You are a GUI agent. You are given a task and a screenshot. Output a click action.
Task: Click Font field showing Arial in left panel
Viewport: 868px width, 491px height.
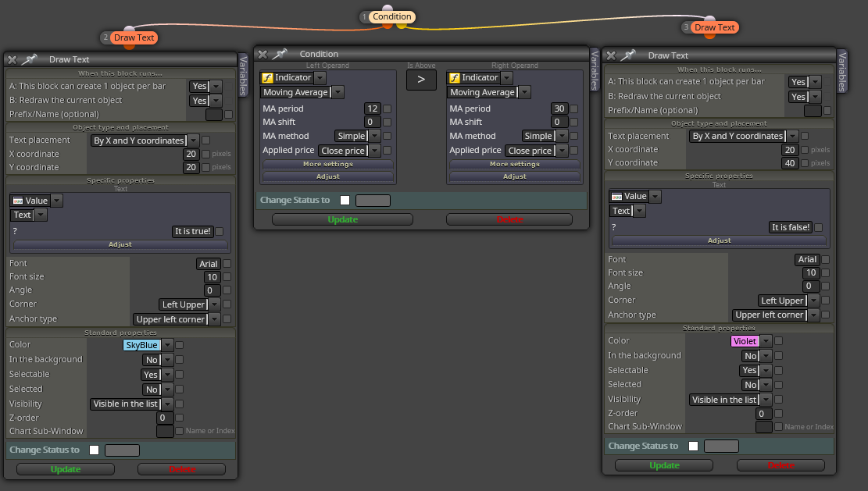click(208, 265)
